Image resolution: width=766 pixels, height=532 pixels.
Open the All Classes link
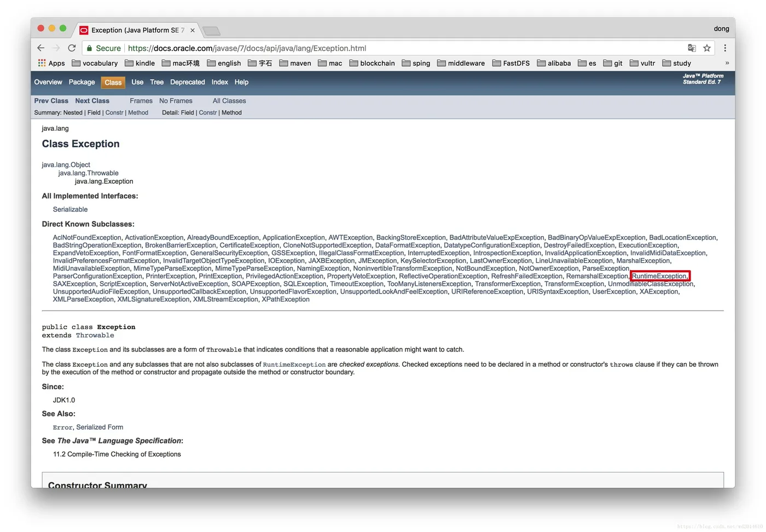tap(229, 101)
